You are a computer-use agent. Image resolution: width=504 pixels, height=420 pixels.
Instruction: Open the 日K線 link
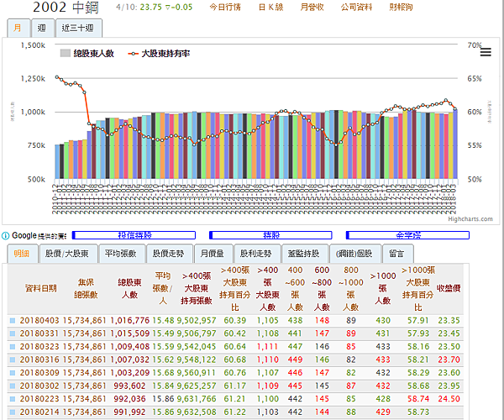coord(271,7)
